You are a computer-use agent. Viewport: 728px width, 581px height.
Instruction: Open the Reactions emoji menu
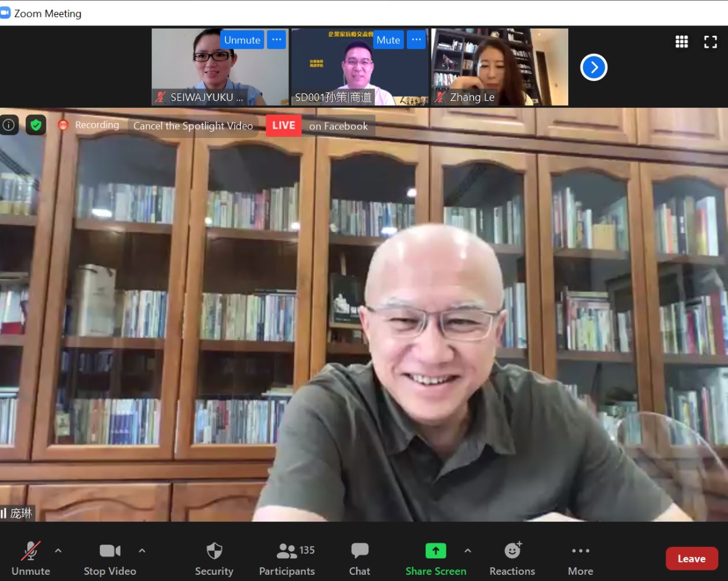[513, 558]
